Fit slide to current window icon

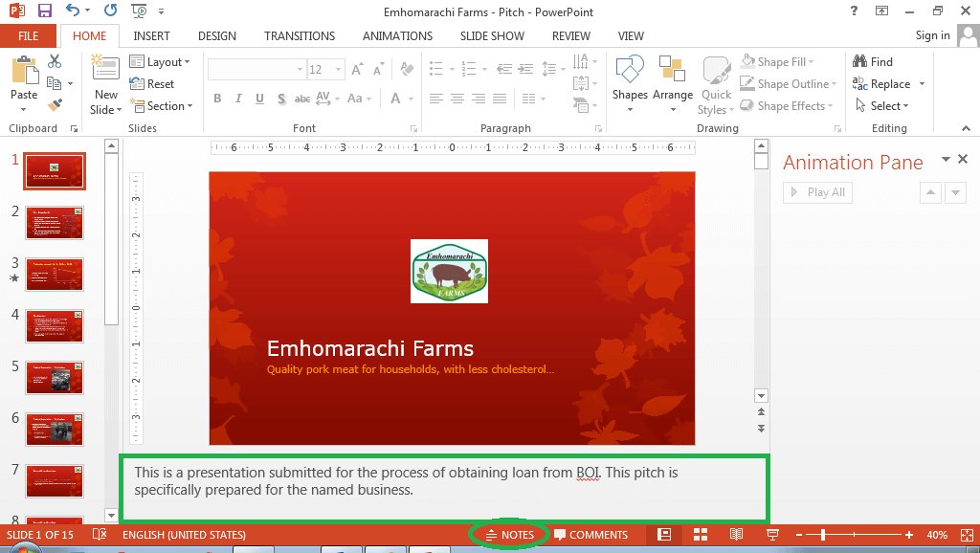pyautogui.click(x=967, y=535)
